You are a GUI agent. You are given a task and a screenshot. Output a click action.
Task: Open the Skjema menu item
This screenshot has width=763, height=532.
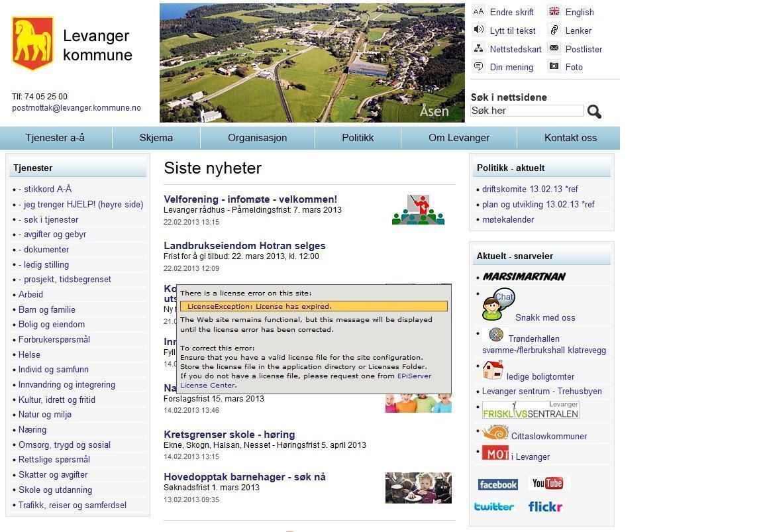156,138
